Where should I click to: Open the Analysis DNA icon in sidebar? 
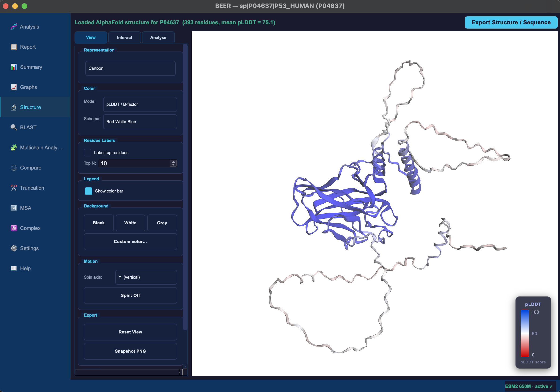(x=14, y=26)
